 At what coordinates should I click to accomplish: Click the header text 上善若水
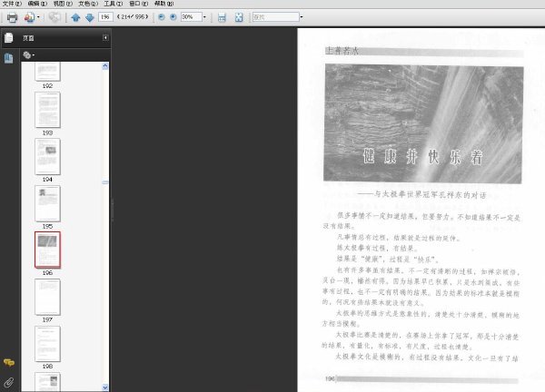point(342,51)
